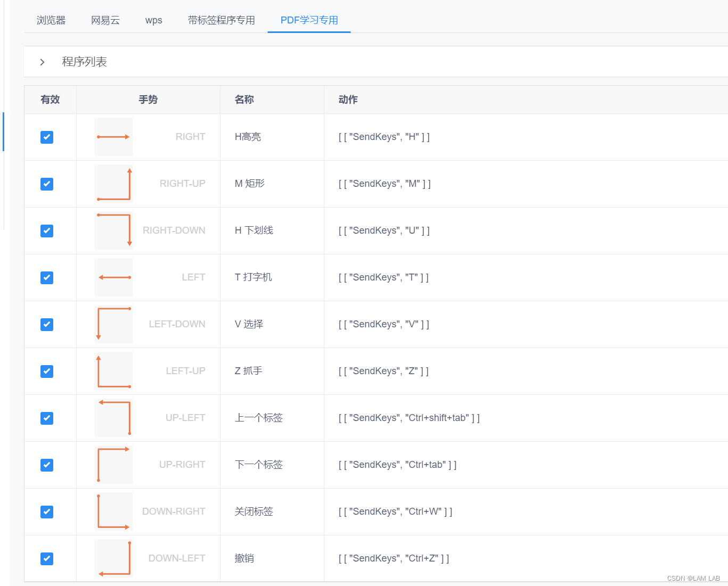
Task: Toggle the UP-RIGHT gesture checkbox
Action: click(47, 465)
